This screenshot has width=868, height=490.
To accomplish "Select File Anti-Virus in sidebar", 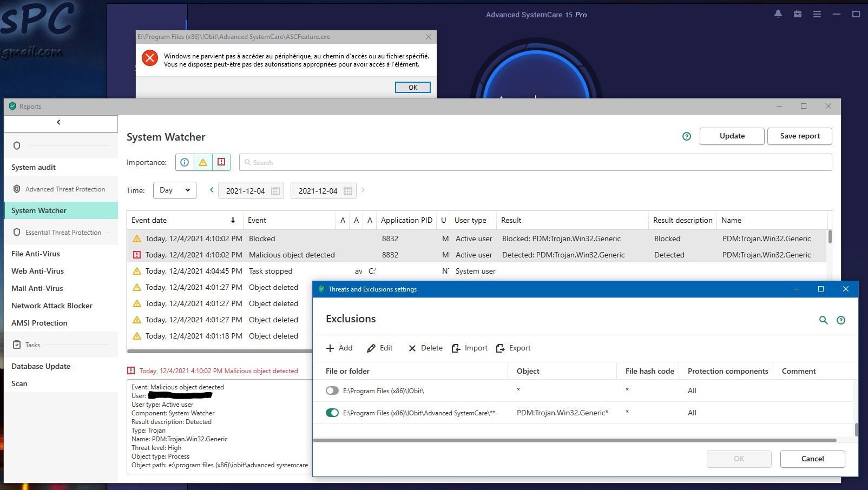I will (x=36, y=254).
